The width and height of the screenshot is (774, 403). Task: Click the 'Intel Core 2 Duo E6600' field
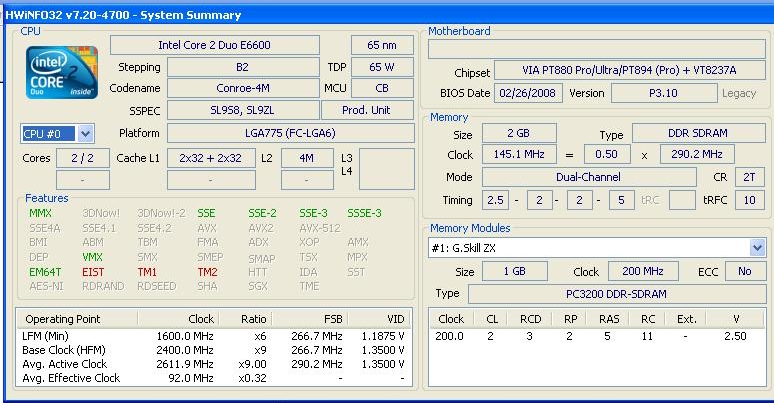pyautogui.click(x=214, y=45)
